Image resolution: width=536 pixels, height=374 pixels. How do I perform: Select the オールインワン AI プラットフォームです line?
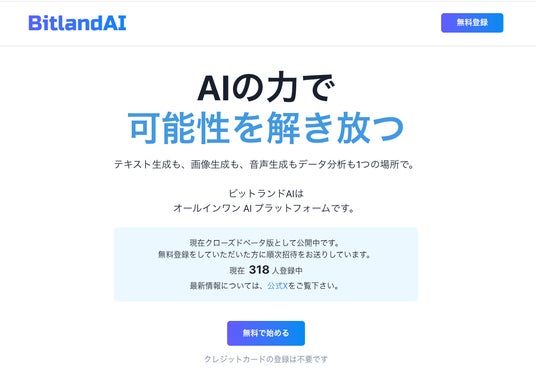264,208
